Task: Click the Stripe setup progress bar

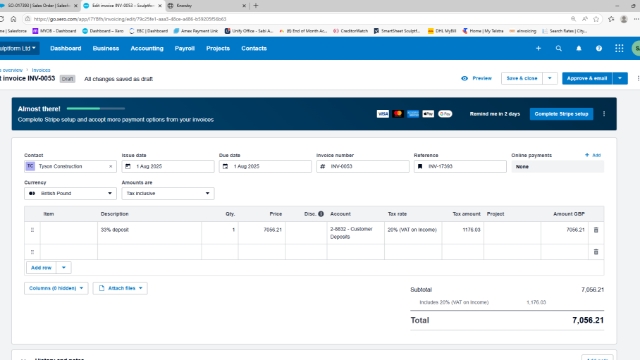Action: 96,109
